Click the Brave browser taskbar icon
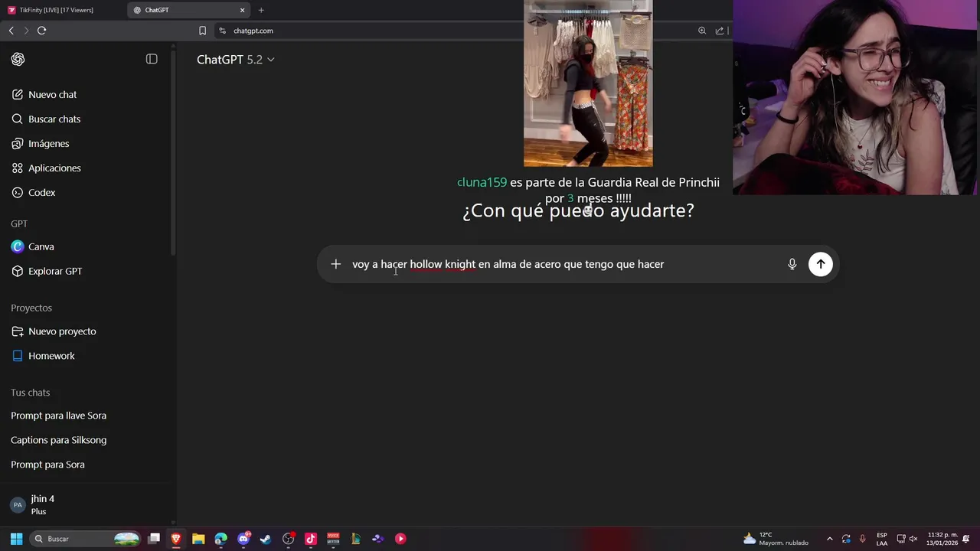Image resolution: width=980 pixels, height=551 pixels. pos(176,539)
